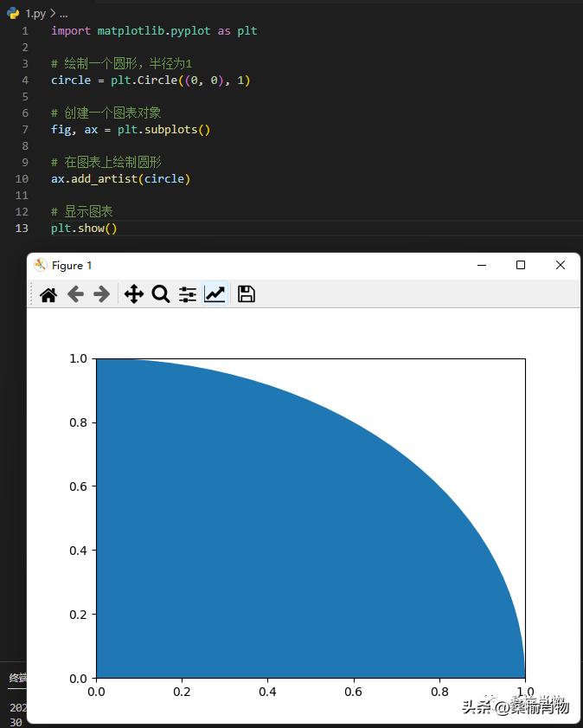583x728 pixels.
Task: Toggle the Pan four-arrow tool
Action: pyautogui.click(x=134, y=294)
